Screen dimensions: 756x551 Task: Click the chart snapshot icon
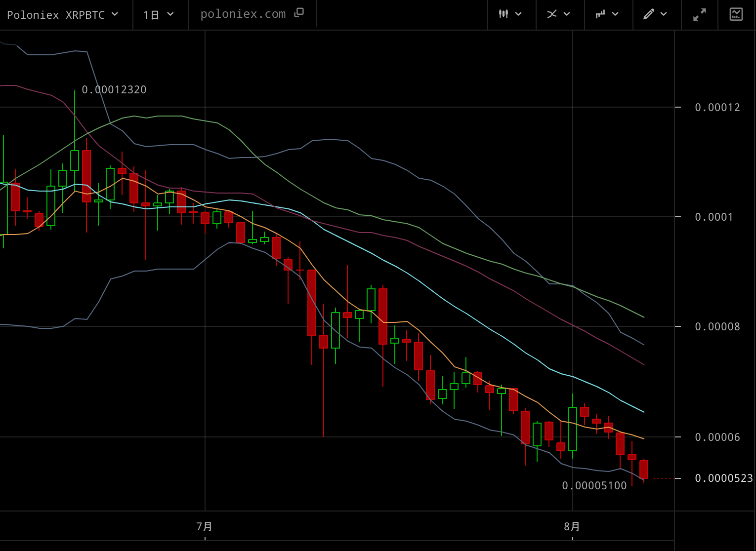(736, 14)
